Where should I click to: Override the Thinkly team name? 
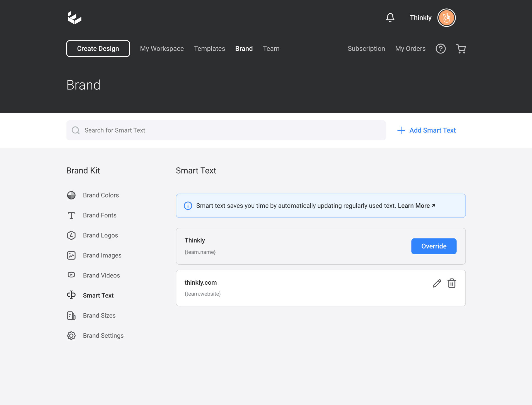[434, 246]
